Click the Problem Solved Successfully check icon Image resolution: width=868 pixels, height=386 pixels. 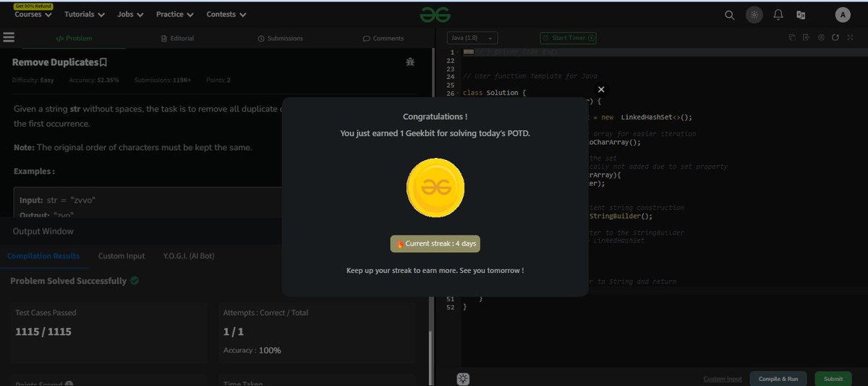(135, 280)
